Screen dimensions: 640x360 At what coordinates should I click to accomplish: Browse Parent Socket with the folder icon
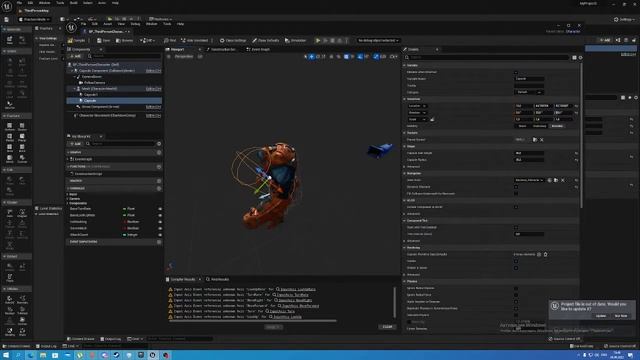(535, 140)
